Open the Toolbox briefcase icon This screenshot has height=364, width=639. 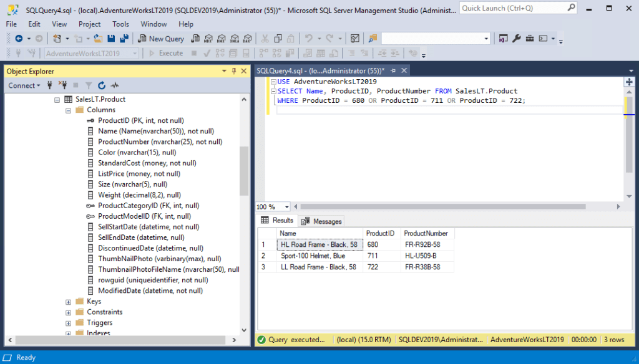[x=530, y=38]
